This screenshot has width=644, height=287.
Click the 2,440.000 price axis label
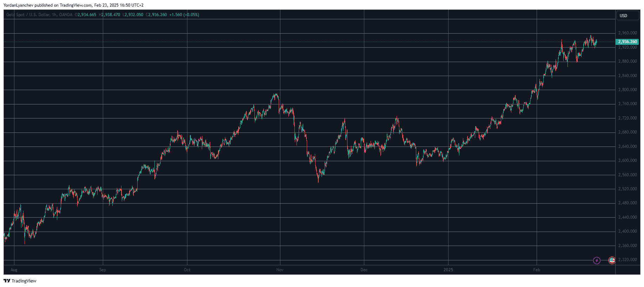pos(628,217)
